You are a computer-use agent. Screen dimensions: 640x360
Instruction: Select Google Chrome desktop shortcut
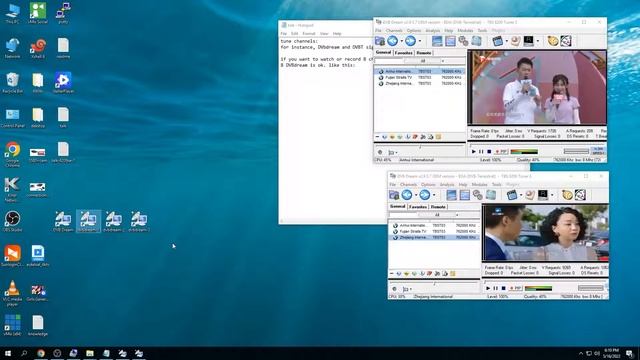click(13, 154)
